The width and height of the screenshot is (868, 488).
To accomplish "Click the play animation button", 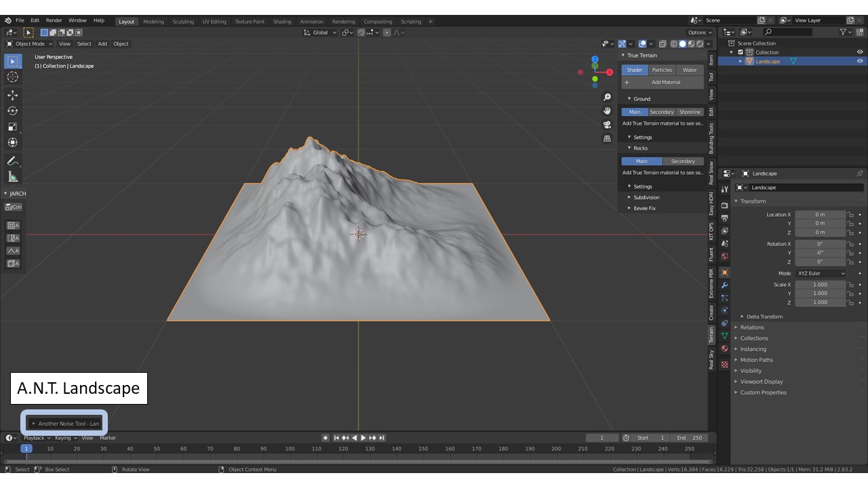I will (363, 438).
